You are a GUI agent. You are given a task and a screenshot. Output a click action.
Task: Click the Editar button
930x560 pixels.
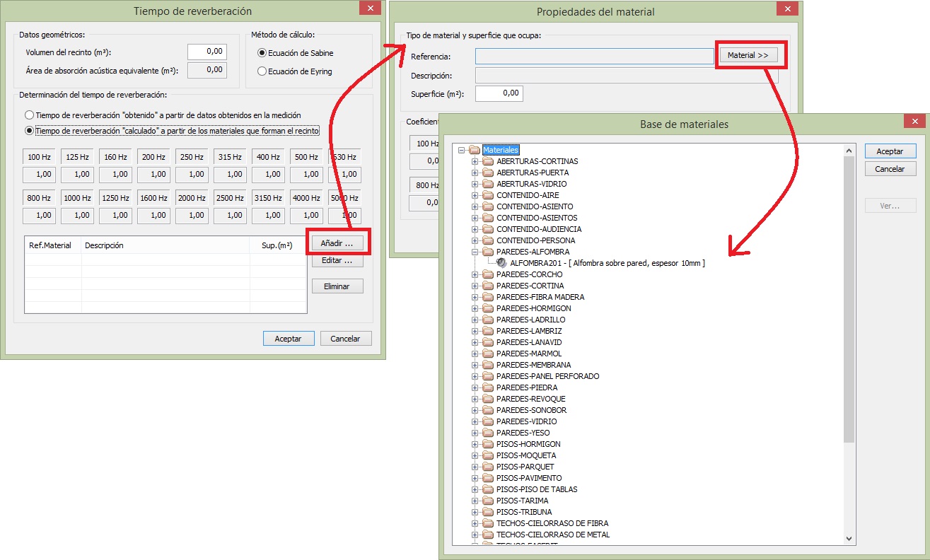(337, 260)
